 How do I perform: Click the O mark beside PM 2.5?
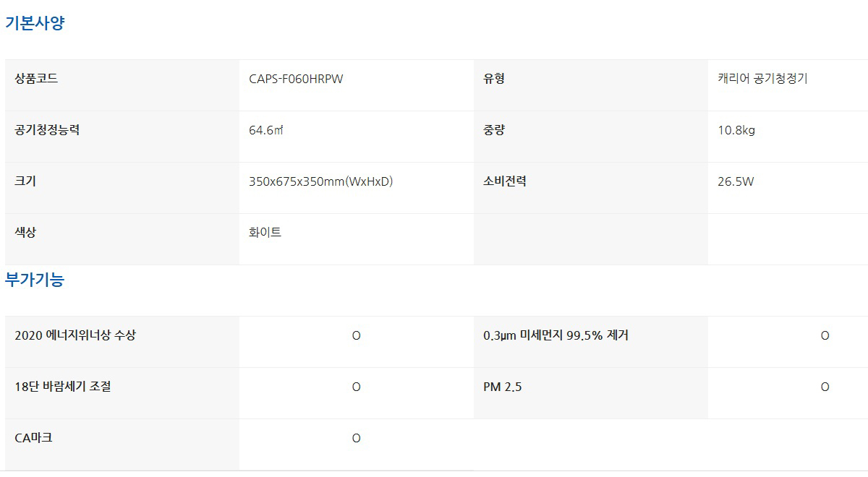tap(825, 387)
